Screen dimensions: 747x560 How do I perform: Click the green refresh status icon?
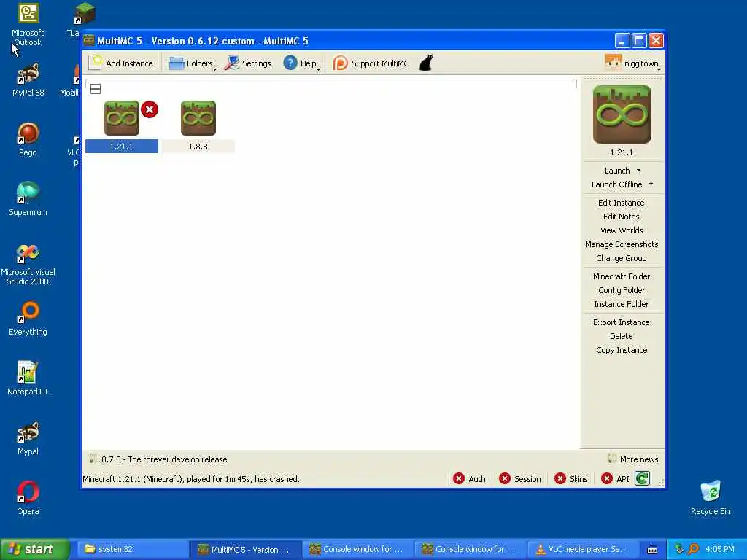pyautogui.click(x=642, y=478)
